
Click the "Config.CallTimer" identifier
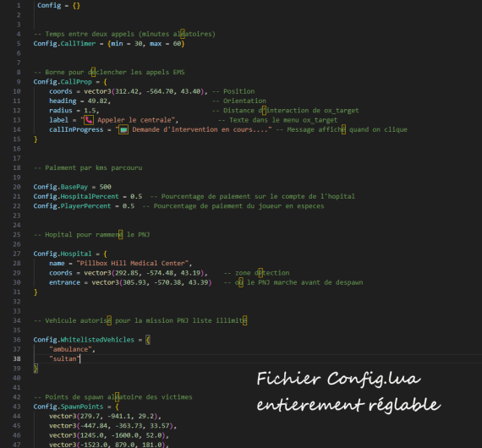click(x=64, y=44)
